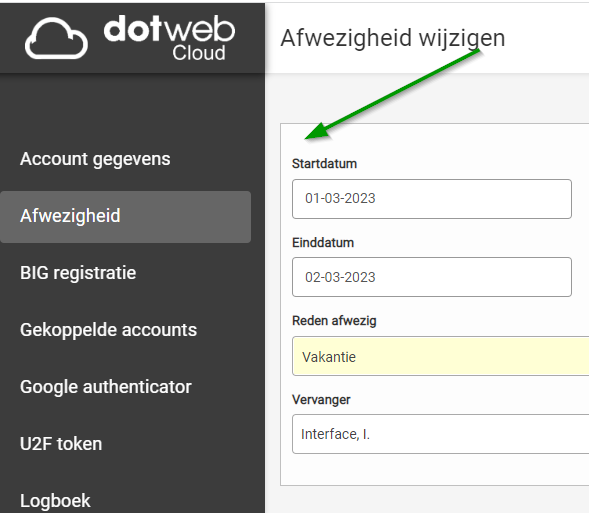Open the Reden afwezig dropdown showing Vakantie
The width and height of the screenshot is (589, 513).
point(441,356)
